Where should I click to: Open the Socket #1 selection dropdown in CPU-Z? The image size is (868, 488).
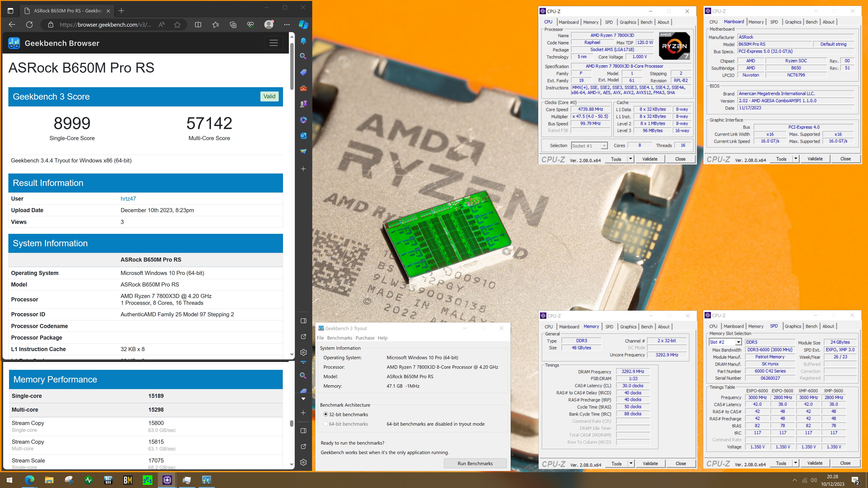pyautogui.click(x=604, y=146)
